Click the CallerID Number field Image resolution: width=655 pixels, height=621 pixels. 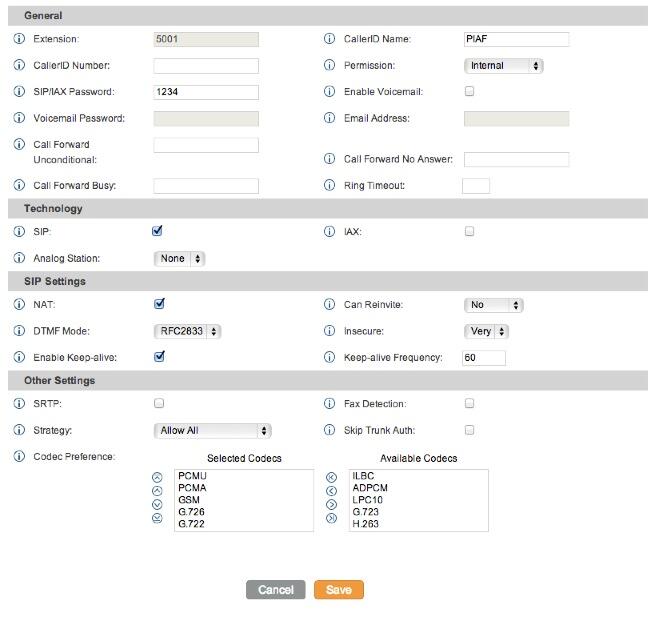[x=206, y=66]
